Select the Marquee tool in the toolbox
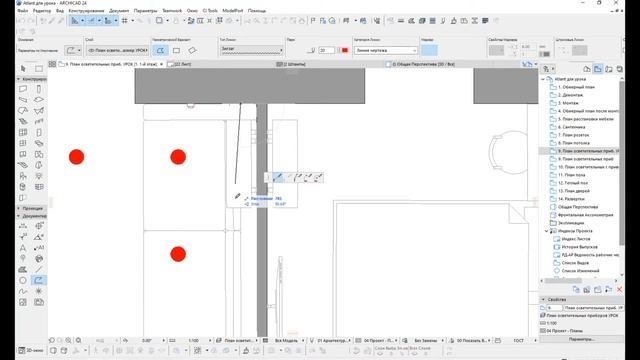This screenshot has height=360, width=640. pyautogui.click(x=39, y=69)
